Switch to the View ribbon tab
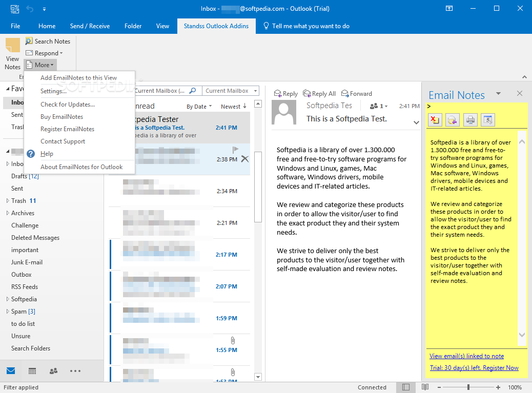 tap(162, 26)
